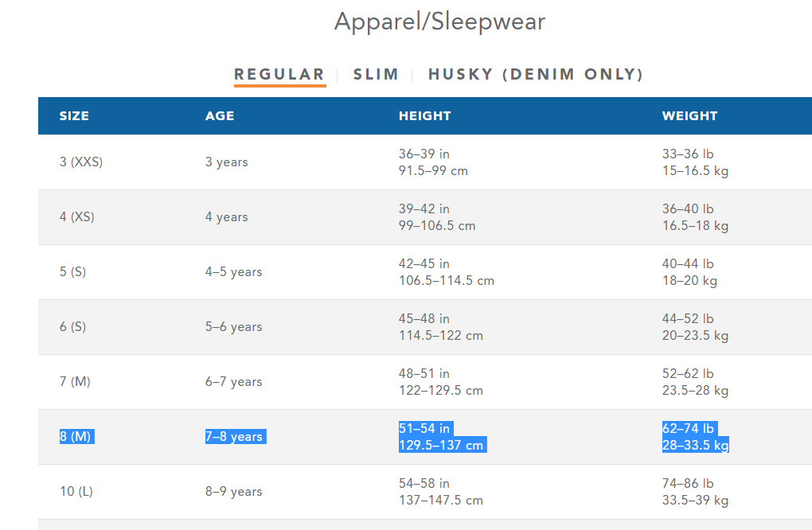812x530 pixels.
Task: Click the highlighted 8 (M) size cell
Action: [x=76, y=437]
